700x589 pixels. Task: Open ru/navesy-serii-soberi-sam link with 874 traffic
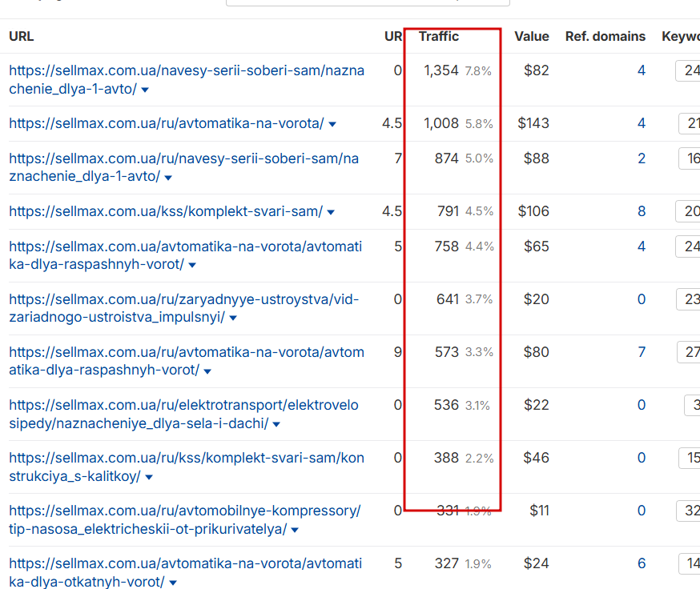(x=184, y=167)
